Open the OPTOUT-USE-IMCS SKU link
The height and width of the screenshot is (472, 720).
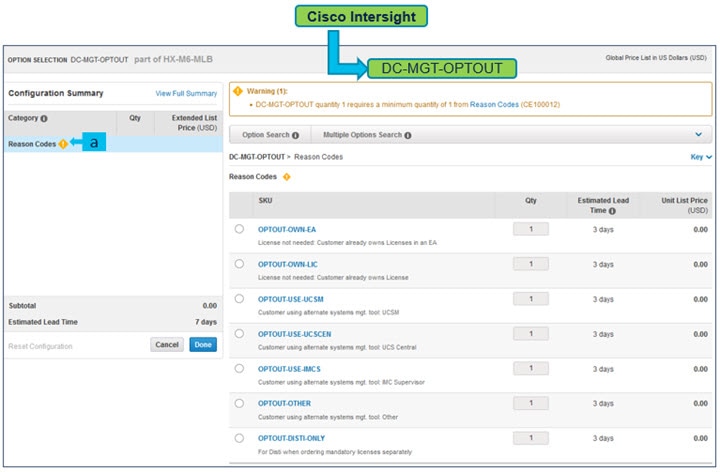tap(289, 369)
